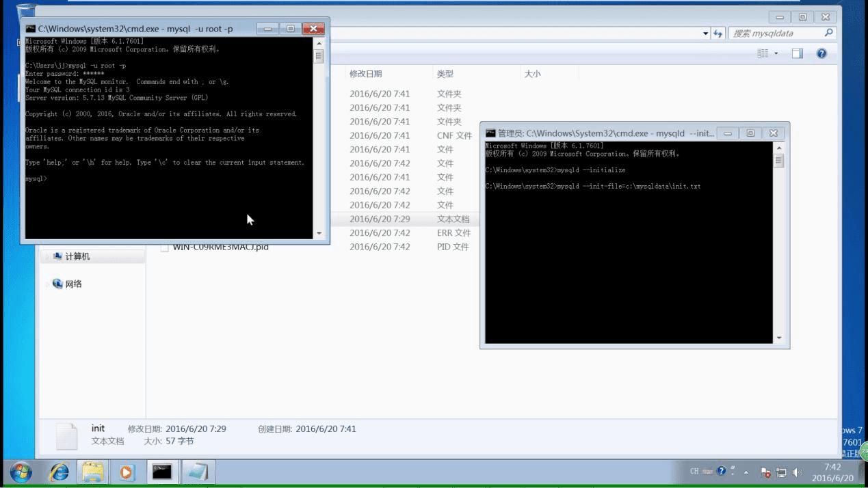Open the address bar history dropdown
The height and width of the screenshot is (488, 868).
point(705,33)
